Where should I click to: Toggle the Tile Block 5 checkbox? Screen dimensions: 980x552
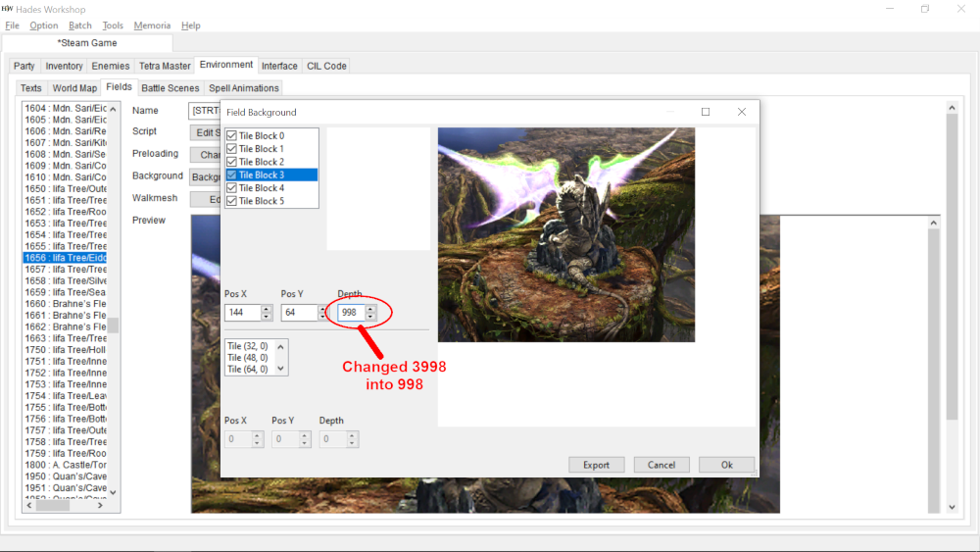[232, 201]
